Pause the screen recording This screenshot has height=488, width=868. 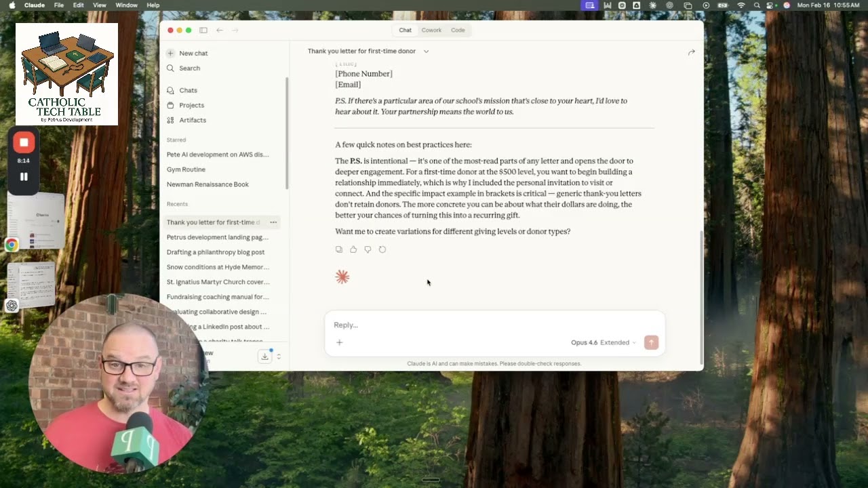(24, 177)
